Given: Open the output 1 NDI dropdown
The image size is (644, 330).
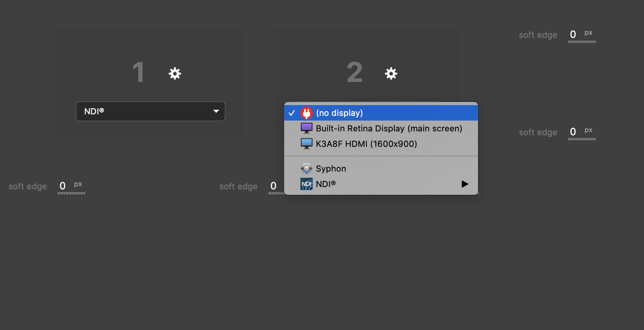Looking at the screenshot, I should point(151,111).
